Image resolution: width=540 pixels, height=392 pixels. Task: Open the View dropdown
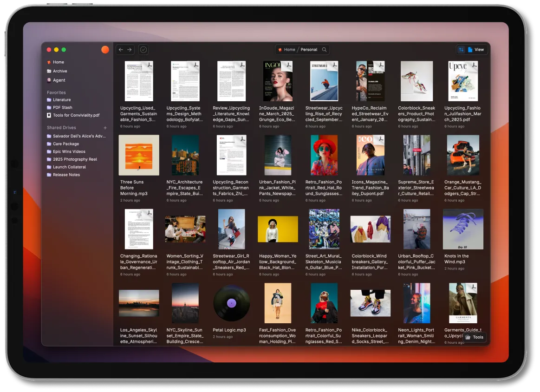pos(476,50)
